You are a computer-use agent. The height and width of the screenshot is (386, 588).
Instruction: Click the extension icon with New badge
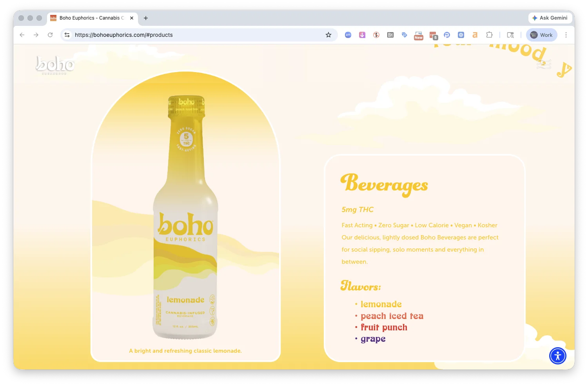tap(418, 35)
